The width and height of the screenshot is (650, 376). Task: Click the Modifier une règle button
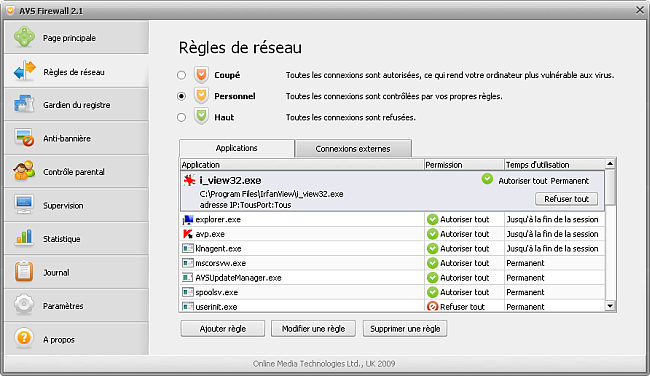pyautogui.click(x=313, y=329)
